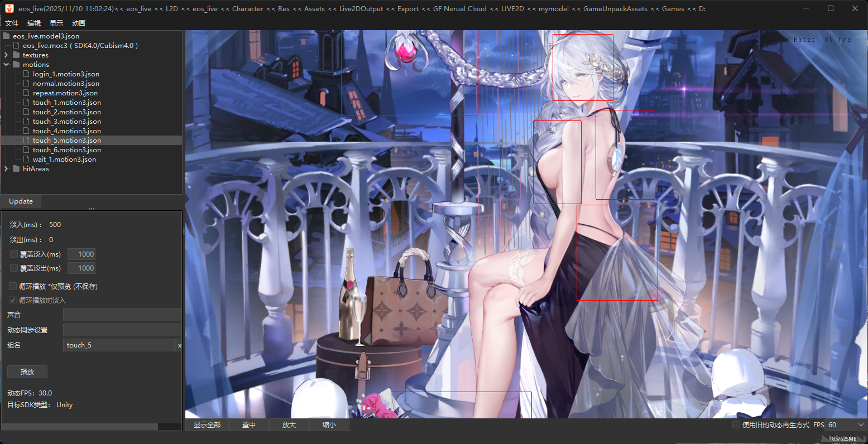868x444 pixels.
Task: Enable the 覆盖淡入(ms) checkbox
Action: point(14,254)
